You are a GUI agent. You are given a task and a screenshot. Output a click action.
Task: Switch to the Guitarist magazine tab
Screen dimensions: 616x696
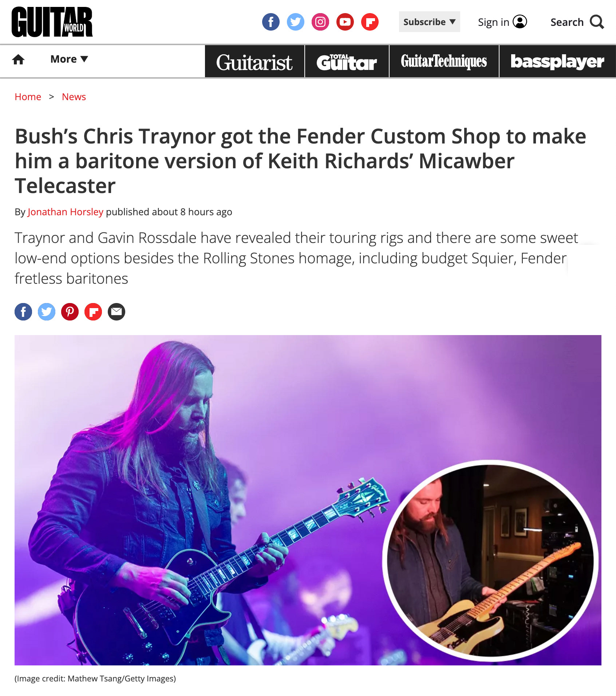(254, 62)
